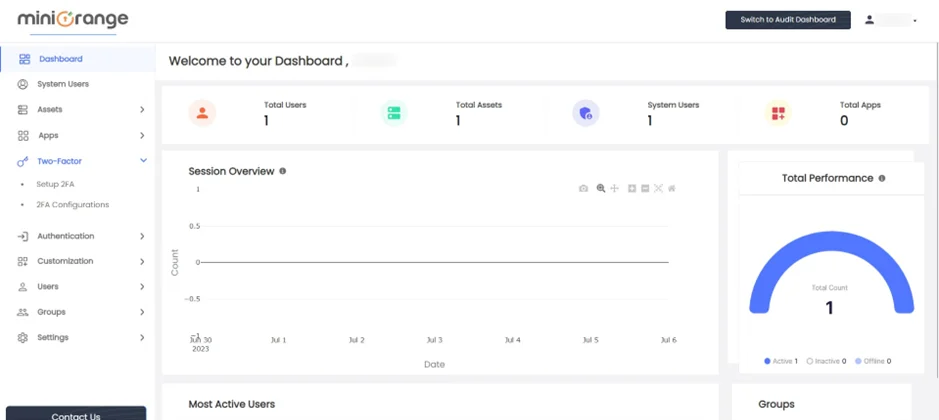Click the Customization icon in sidebar
The image size is (939, 420).
click(23, 261)
